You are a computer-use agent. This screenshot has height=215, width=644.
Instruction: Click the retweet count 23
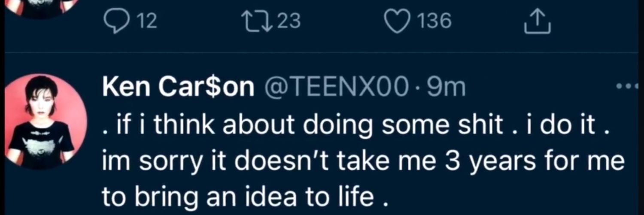click(x=289, y=21)
